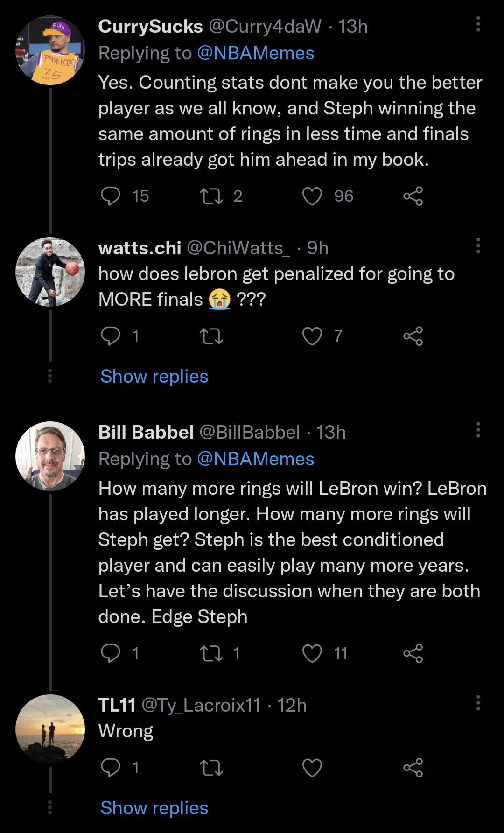Viewport: 504px width, 833px height.
Task: Open Bill Babbel's profile avatar
Action: click(x=50, y=456)
